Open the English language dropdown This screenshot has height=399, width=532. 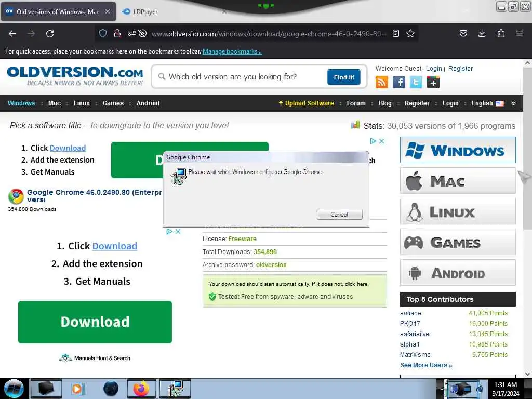(487, 103)
